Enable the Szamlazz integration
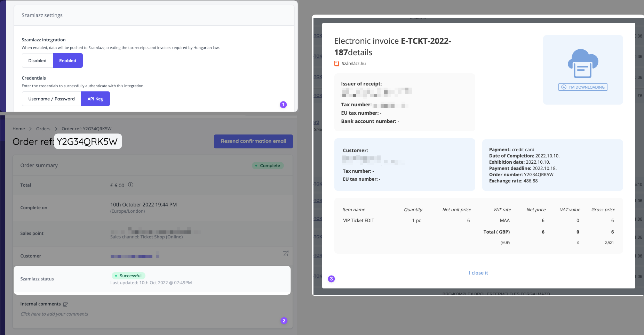644x335 pixels. 67,60
